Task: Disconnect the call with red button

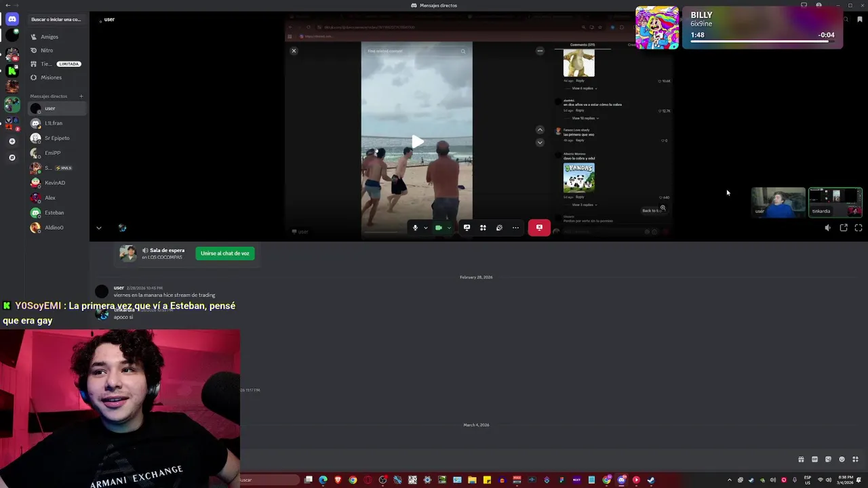Action: pos(539,228)
